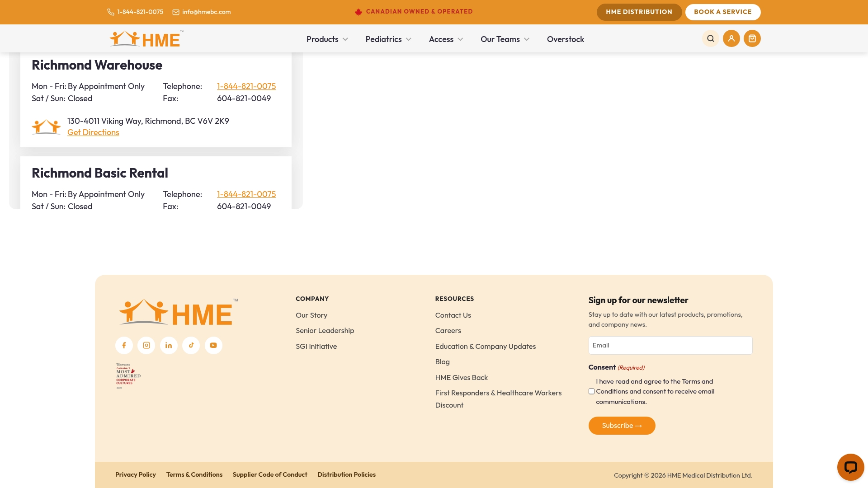Open the live chat widget
The image size is (868, 488).
click(x=850, y=467)
